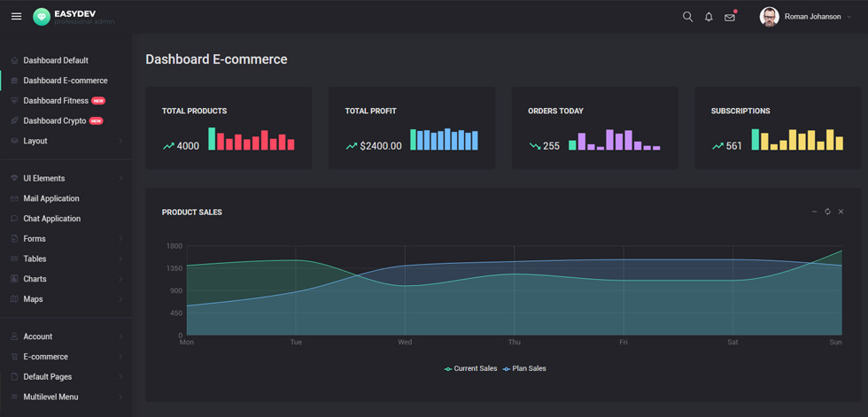The width and height of the screenshot is (868, 417).
Task: Expand the Default Pages chevron
Action: 120,376
